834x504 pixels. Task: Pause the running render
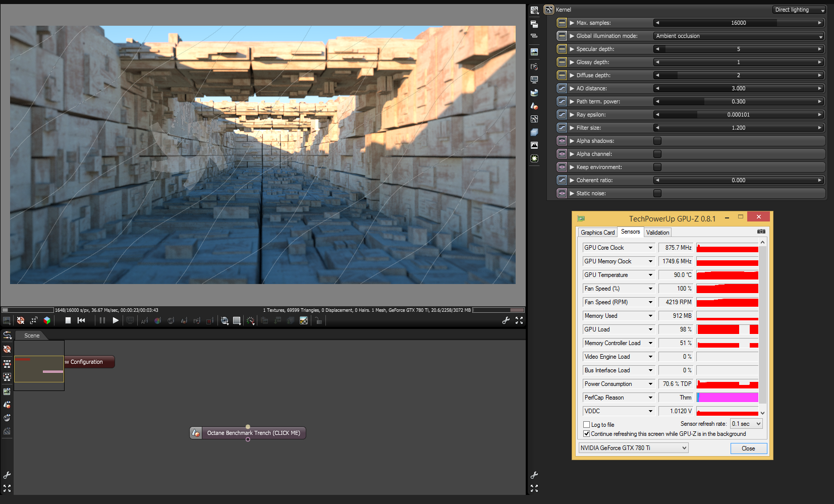coord(102,320)
